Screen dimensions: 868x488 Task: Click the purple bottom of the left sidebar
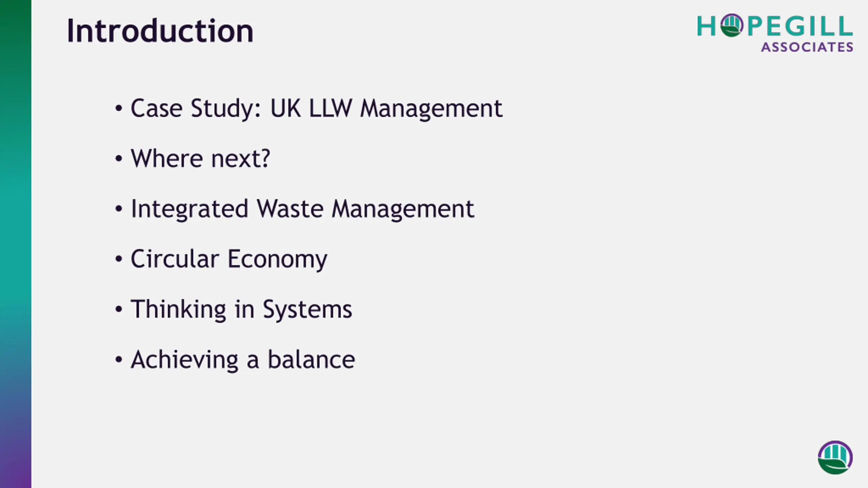16,468
